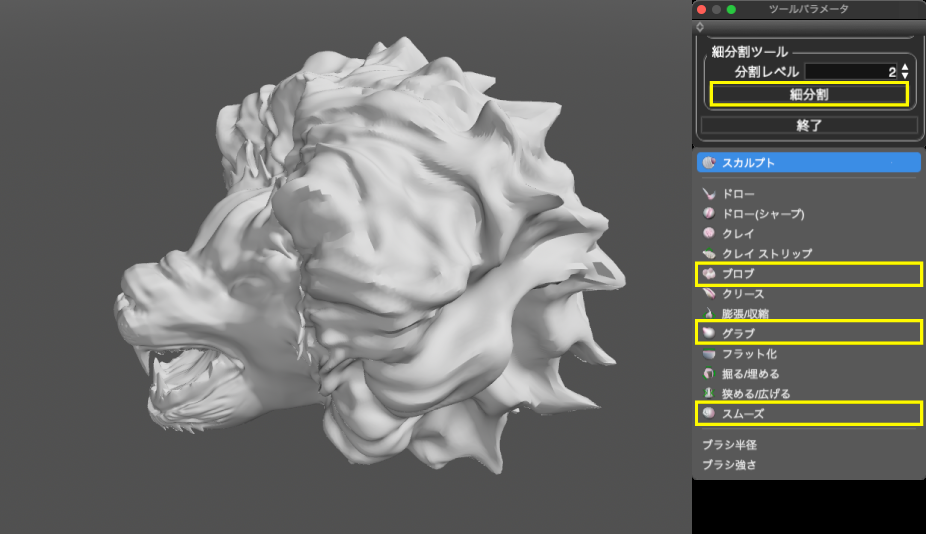Select the ドロー (Draw) brush icon
This screenshot has height=534, width=926.
click(708, 193)
